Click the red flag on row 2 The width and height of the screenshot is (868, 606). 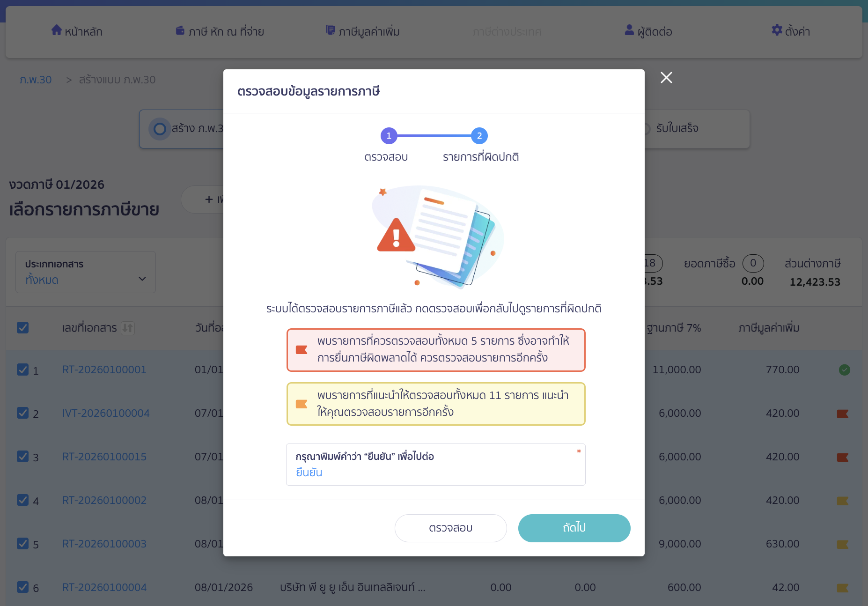point(843,414)
